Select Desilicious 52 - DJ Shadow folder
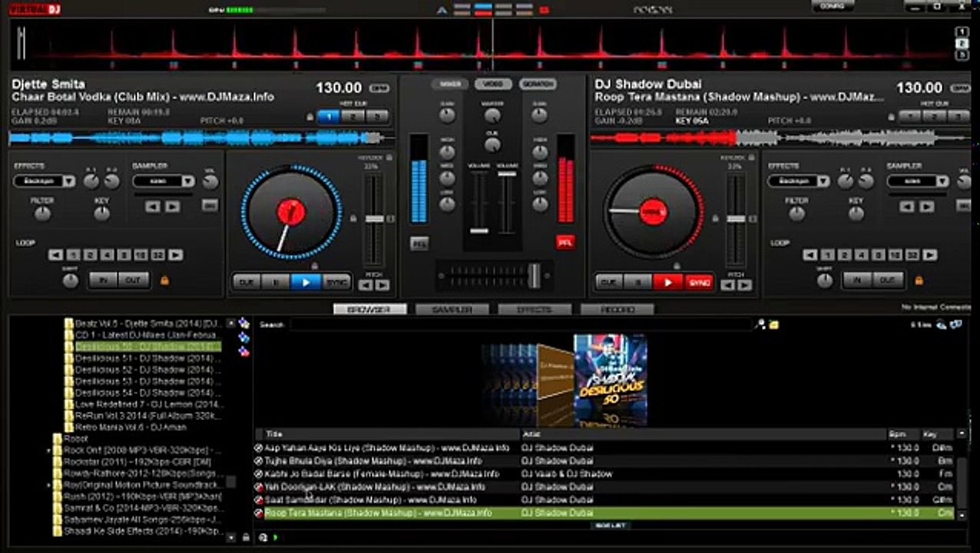 click(144, 369)
